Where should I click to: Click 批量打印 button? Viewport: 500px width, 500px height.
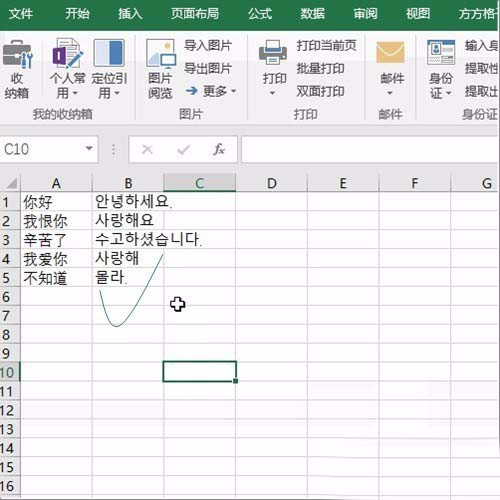click(x=320, y=68)
